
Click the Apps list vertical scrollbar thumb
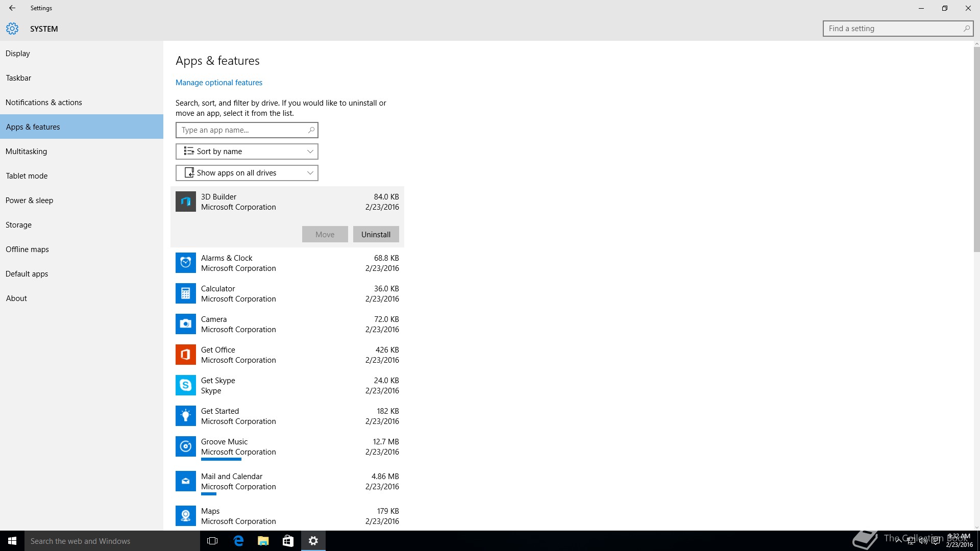976,150
